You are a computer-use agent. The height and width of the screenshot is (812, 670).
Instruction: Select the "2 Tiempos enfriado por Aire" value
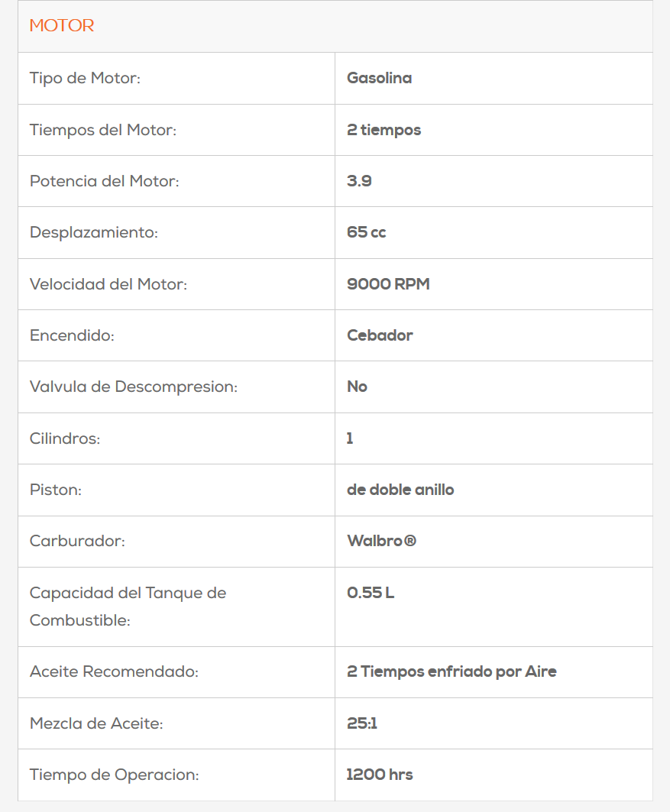(452, 671)
